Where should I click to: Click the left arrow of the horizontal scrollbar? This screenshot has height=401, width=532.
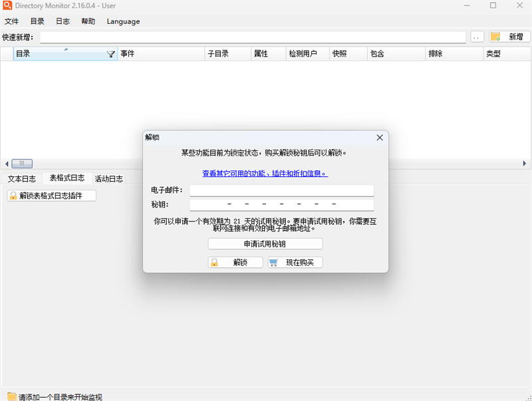coord(7,164)
